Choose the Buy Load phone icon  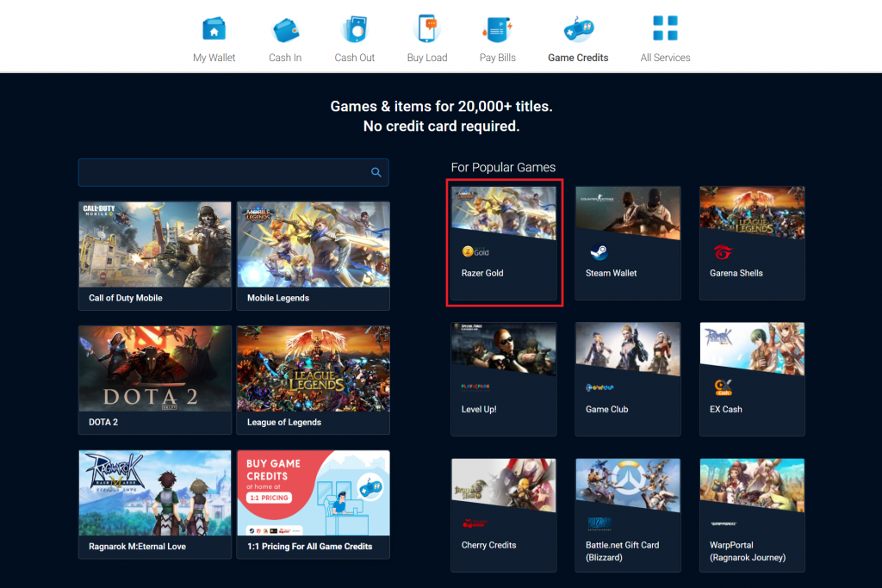[x=427, y=28]
